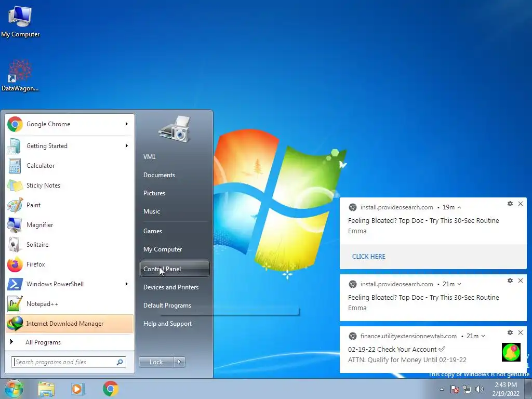Click the 02-19-22 Check Your Account headline

396,350
